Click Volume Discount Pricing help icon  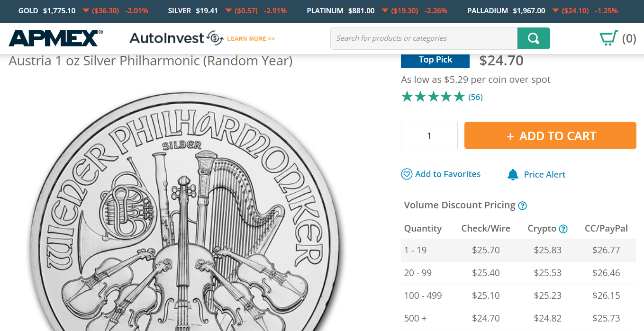(x=522, y=206)
